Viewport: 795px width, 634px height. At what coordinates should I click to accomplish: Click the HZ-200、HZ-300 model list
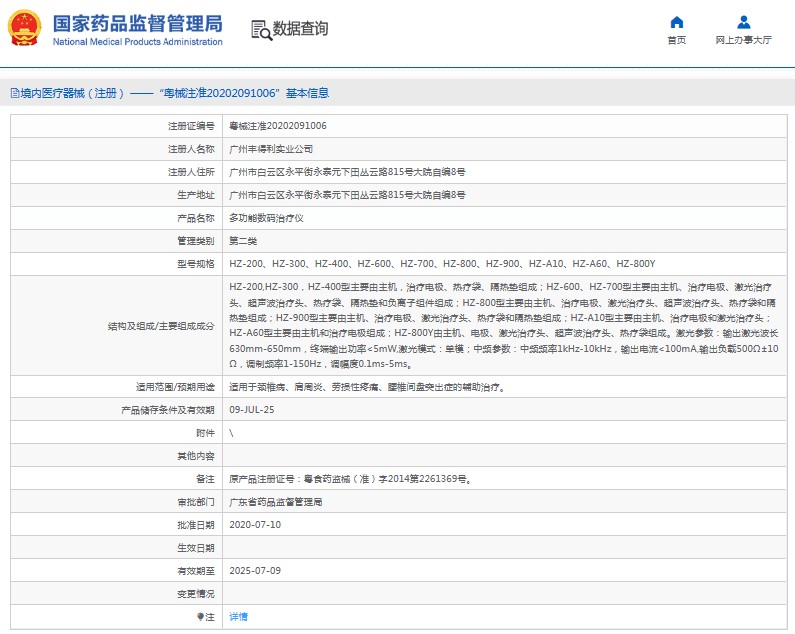(442, 264)
